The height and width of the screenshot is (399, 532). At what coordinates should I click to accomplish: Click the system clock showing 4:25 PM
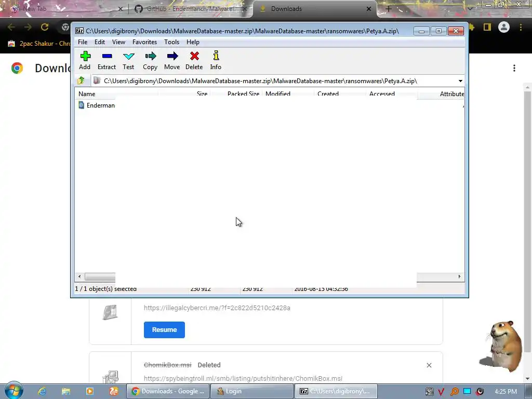click(x=506, y=392)
